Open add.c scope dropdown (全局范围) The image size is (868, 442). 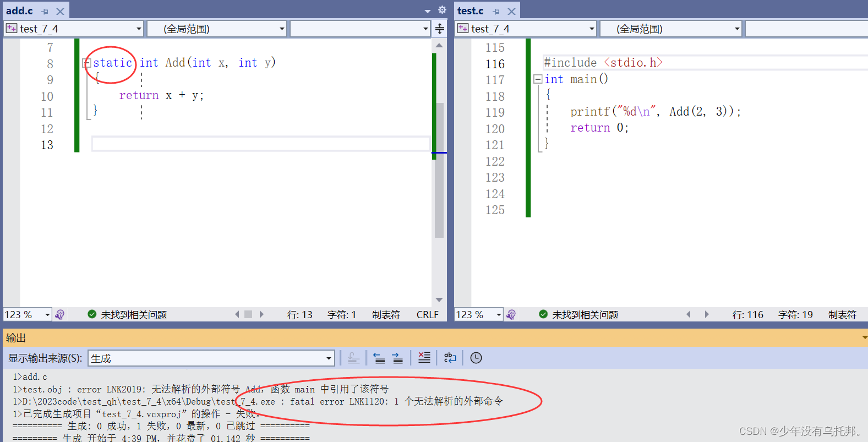click(217, 29)
